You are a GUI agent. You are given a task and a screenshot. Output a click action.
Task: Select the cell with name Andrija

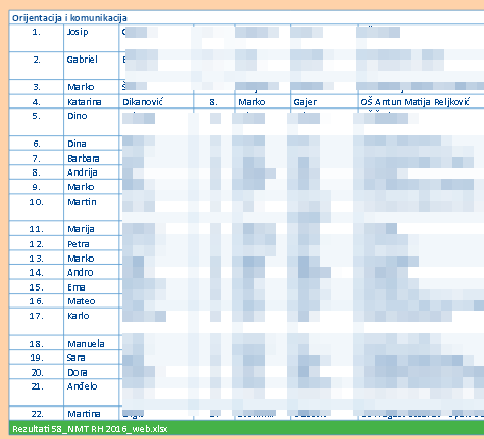(x=91, y=172)
